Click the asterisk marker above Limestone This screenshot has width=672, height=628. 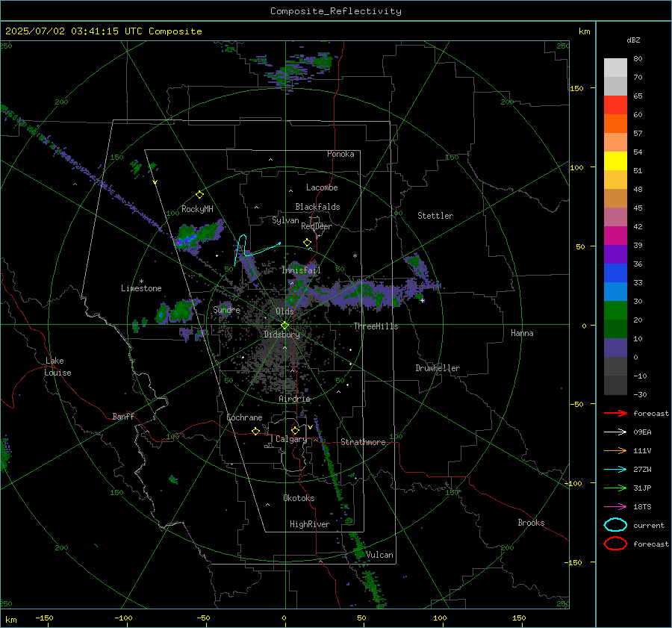point(141,282)
